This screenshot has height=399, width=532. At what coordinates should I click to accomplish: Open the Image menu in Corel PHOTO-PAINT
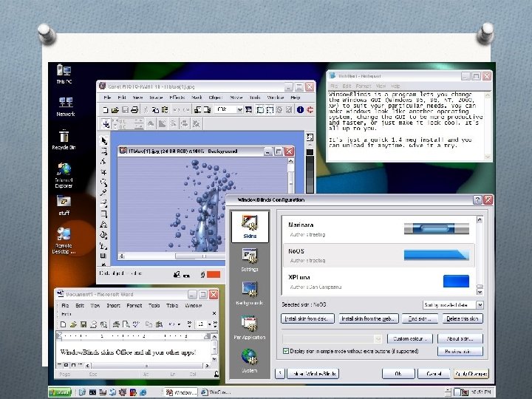[x=156, y=98]
